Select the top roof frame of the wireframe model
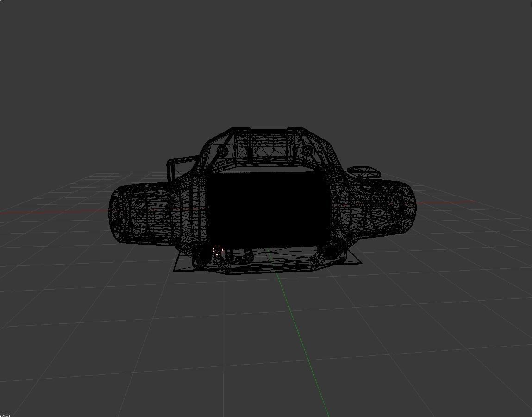The width and height of the screenshot is (532, 417). point(268,146)
